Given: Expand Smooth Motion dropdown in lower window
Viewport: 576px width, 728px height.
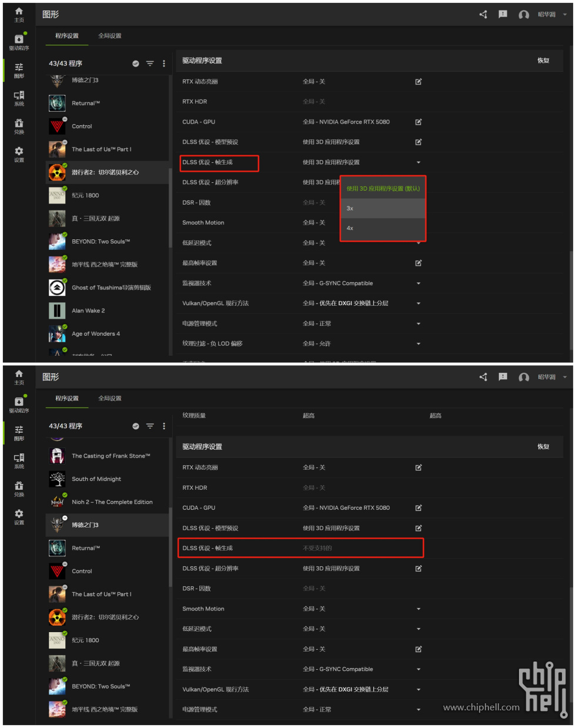Looking at the screenshot, I should 418,609.
